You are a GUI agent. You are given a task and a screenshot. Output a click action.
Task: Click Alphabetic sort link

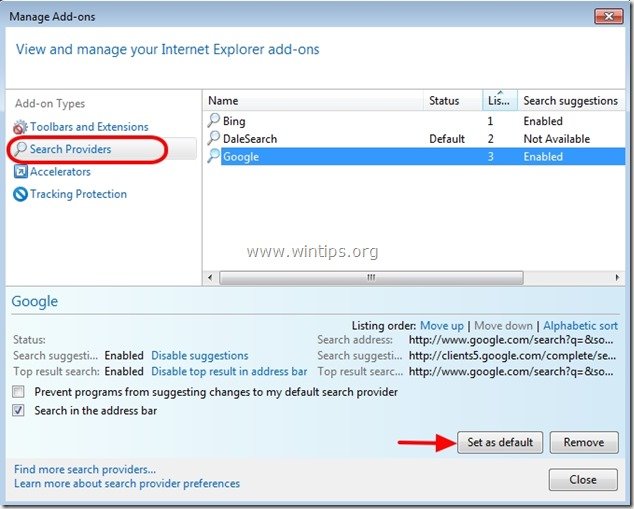[581, 326]
